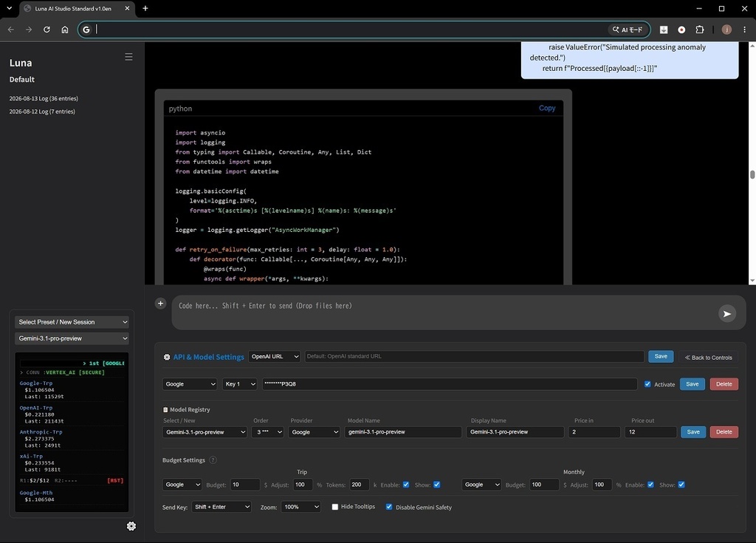Open the Zoom dropdown showing 100%
The image size is (756, 543).
click(x=301, y=507)
